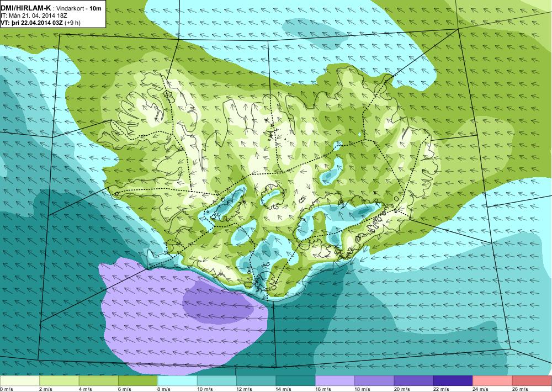Click the '22 m/s' legend label
This screenshot has width=552, height=392.
point(442,389)
